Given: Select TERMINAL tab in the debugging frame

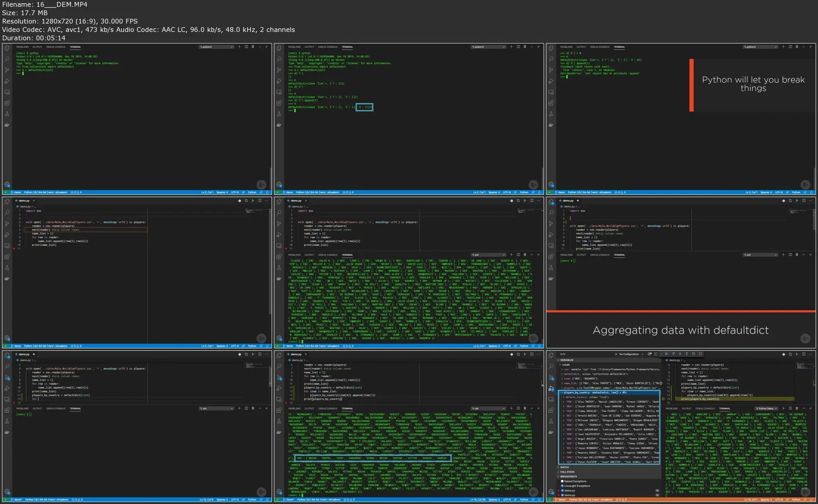Looking at the screenshot, I should coord(725,408).
